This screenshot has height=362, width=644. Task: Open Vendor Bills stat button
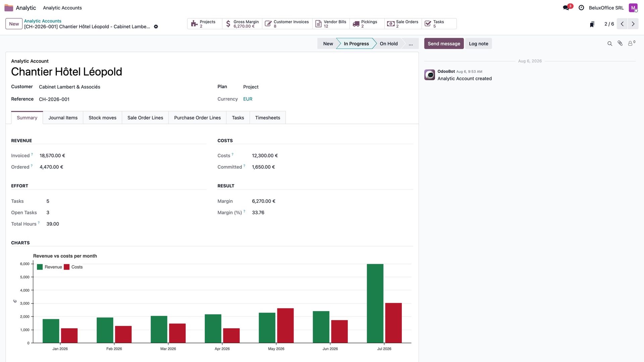(x=331, y=24)
